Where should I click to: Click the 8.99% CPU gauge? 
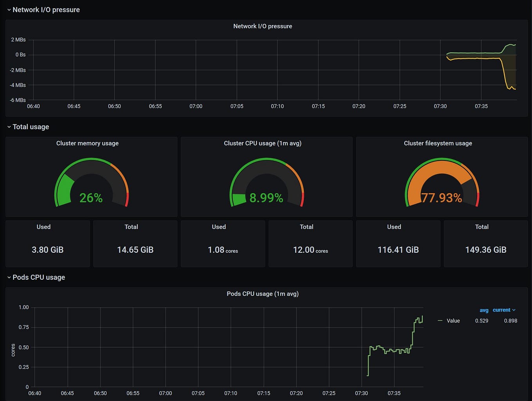pyautogui.click(x=267, y=183)
